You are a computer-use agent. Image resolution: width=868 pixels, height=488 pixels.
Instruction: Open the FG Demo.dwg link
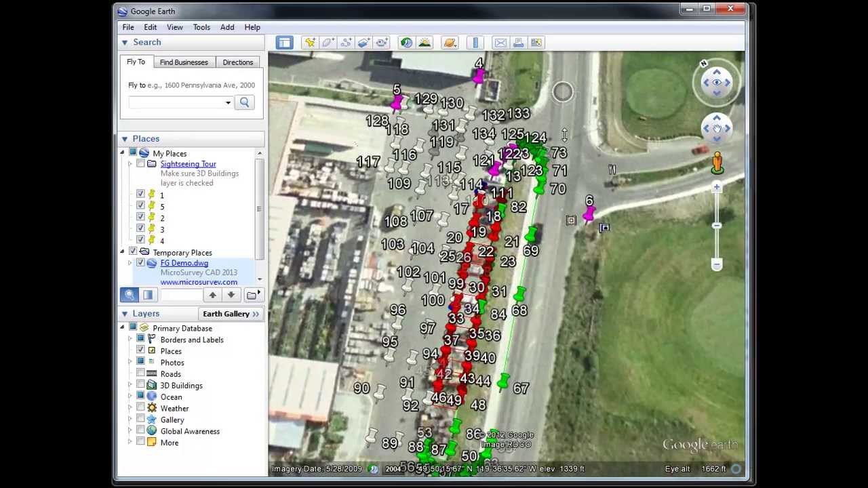(x=184, y=263)
